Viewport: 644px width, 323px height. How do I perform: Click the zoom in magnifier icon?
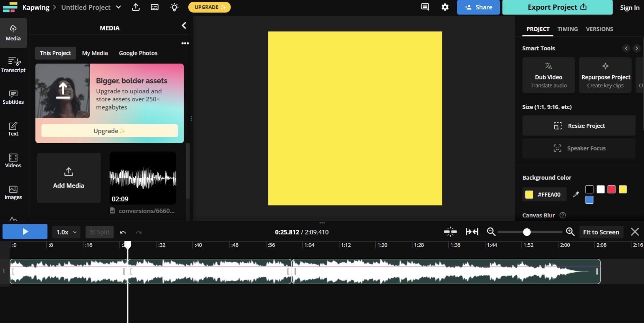click(570, 232)
